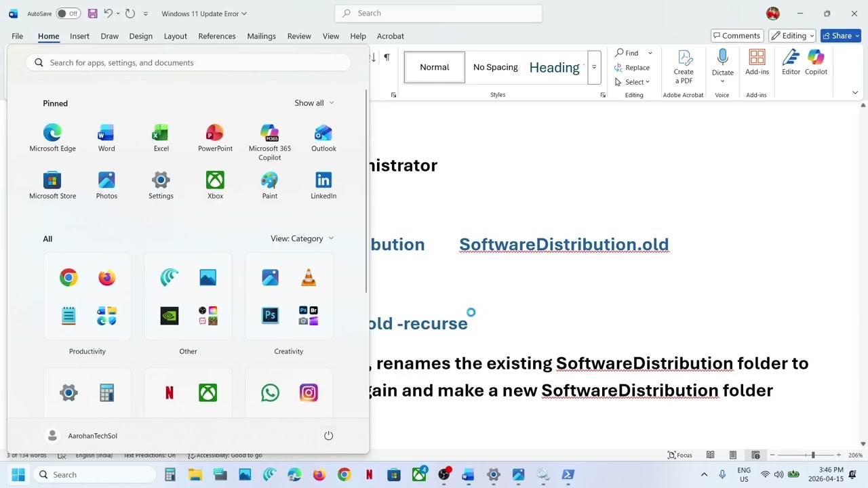Open Google Chrome in the Productivity group
Screen dimensions: 868x488
click(68, 277)
